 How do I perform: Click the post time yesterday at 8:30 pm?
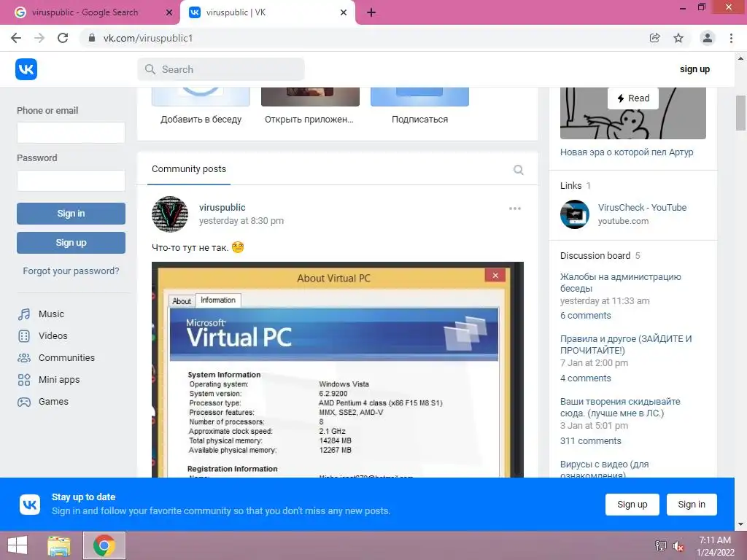coord(241,221)
